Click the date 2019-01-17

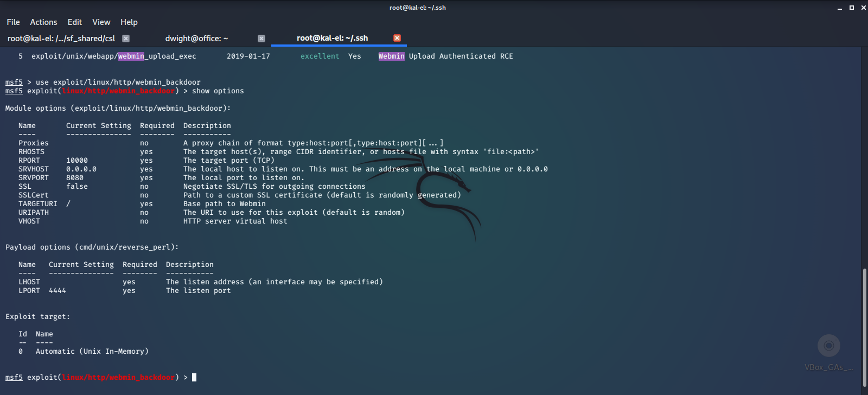pos(248,56)
